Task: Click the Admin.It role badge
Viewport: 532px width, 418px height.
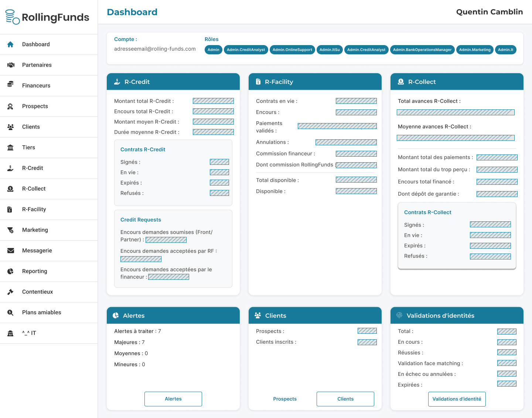Action: point(506,50)
